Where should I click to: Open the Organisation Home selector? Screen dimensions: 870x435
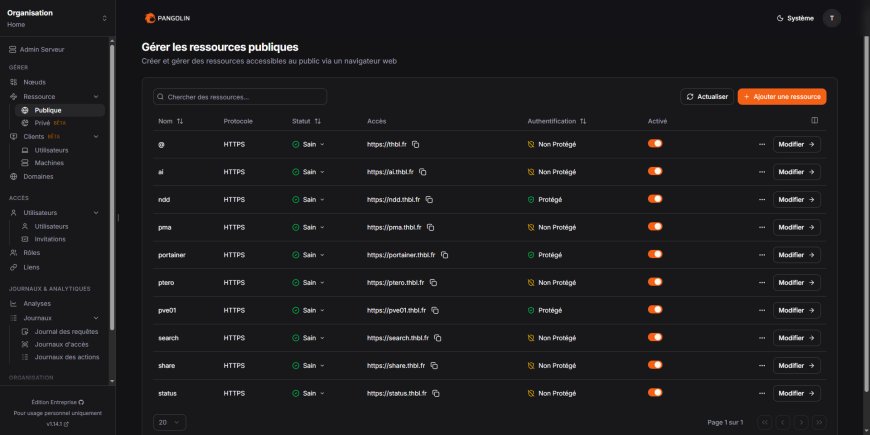pyautogui.click(x=57, y=18)
